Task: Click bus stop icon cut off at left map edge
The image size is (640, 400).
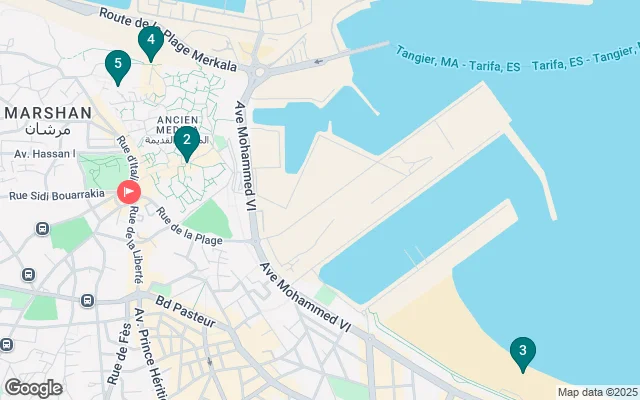Action: [6, 344]
